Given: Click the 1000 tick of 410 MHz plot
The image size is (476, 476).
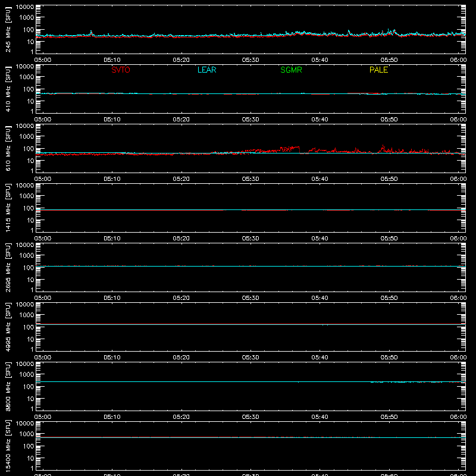Looking at the screenshot, I should coord(27,77).
